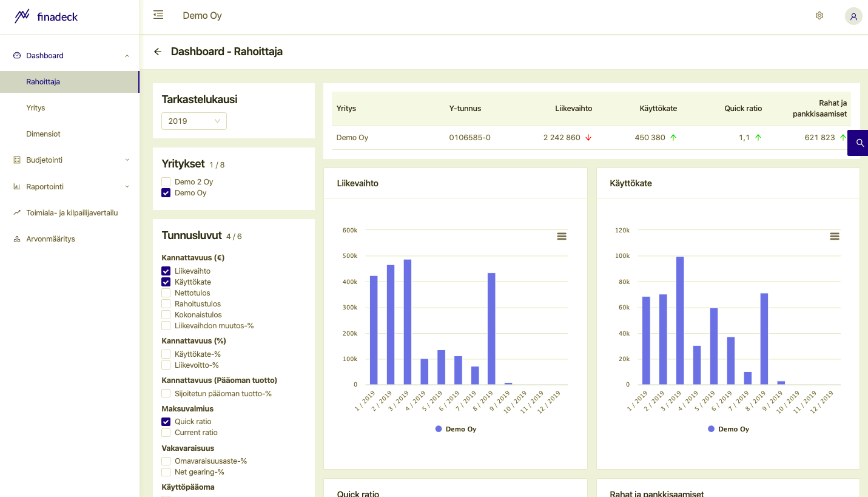
Task: Uncheck the Quick ratio checkbox
Action: (166, 422)
